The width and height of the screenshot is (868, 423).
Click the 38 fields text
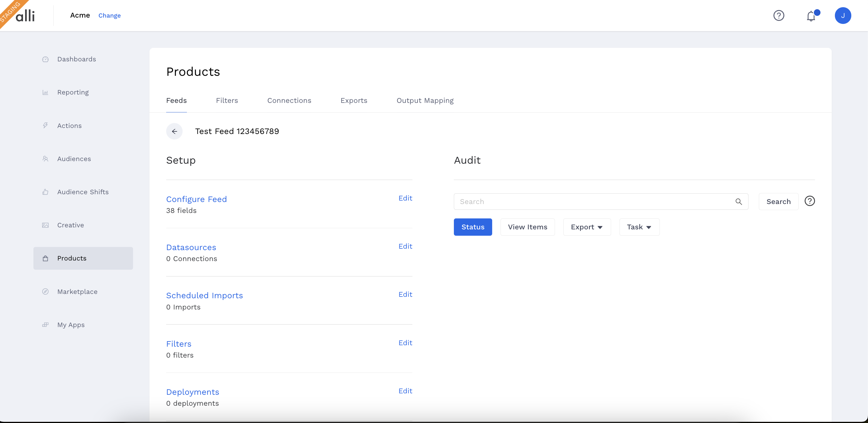[x=181, y=211]
